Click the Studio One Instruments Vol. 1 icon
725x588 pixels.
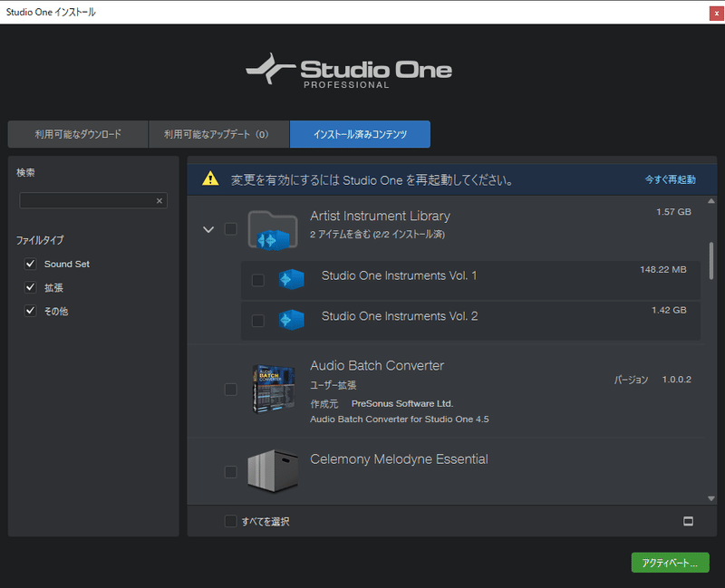click(x=291, y=280)
